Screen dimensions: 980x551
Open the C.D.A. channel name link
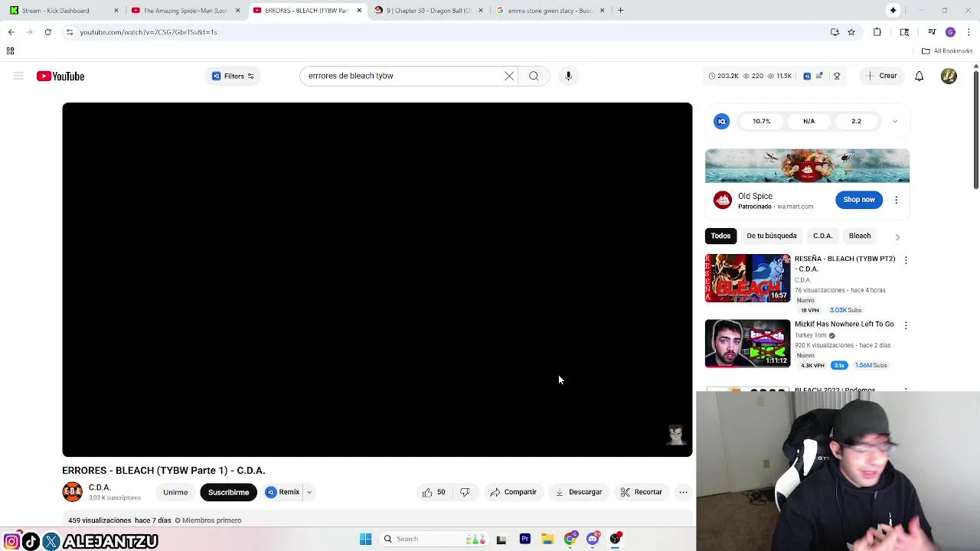click(100, 487)
